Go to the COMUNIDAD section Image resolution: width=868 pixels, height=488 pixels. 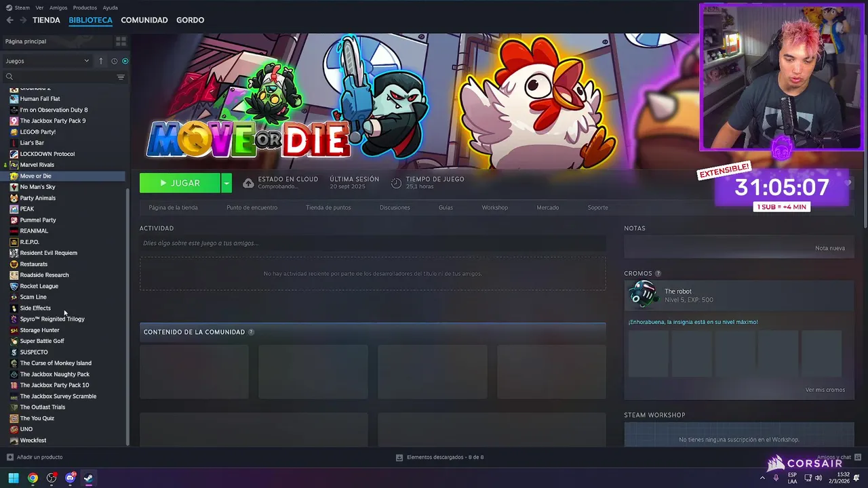click(144, 20)
